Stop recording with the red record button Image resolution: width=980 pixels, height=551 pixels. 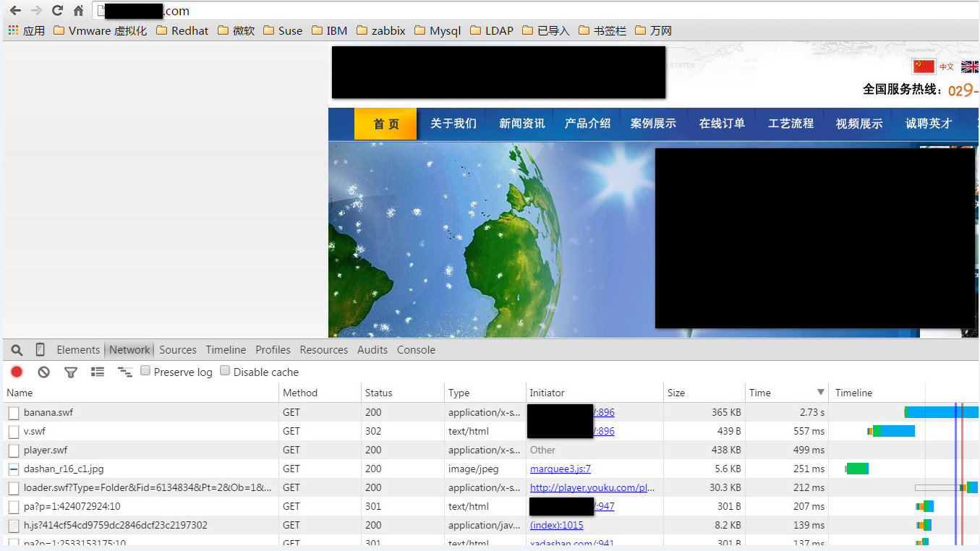(17, 372)
